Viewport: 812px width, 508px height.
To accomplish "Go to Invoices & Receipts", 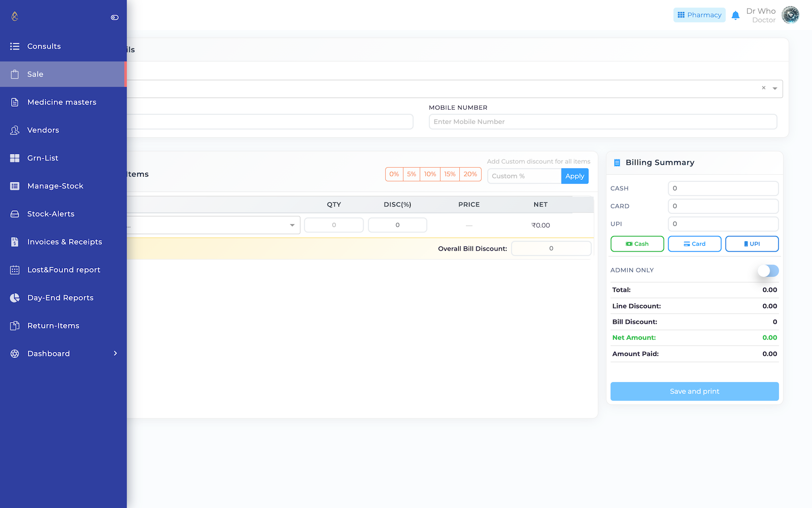I will click(x=64, y=242).
